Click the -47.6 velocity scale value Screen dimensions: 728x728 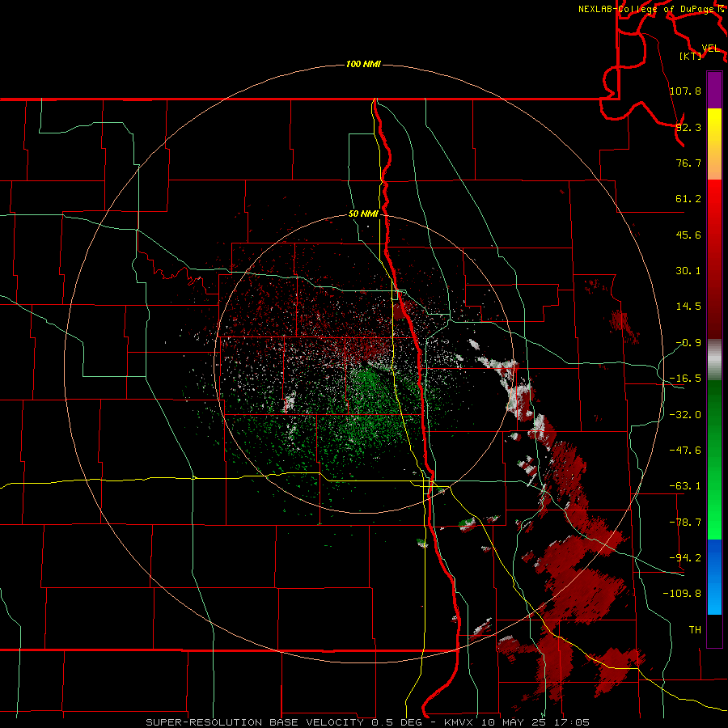pyautogui.click(x=685, y=451)
